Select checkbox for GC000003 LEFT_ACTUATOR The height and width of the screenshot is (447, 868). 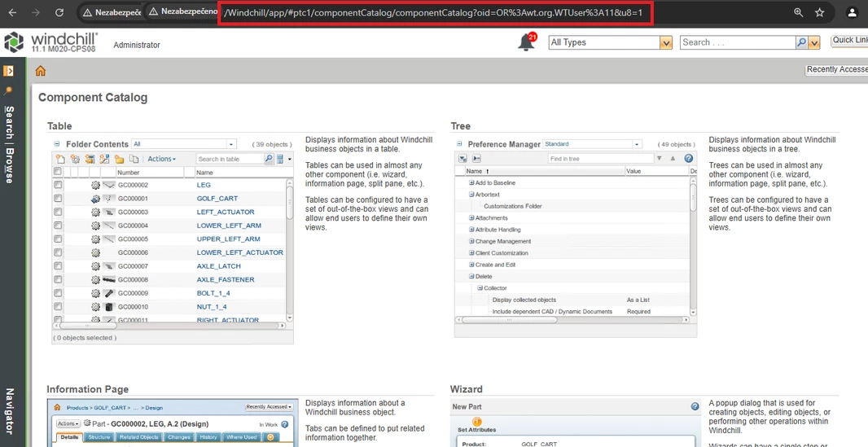[x=58, y=212]
